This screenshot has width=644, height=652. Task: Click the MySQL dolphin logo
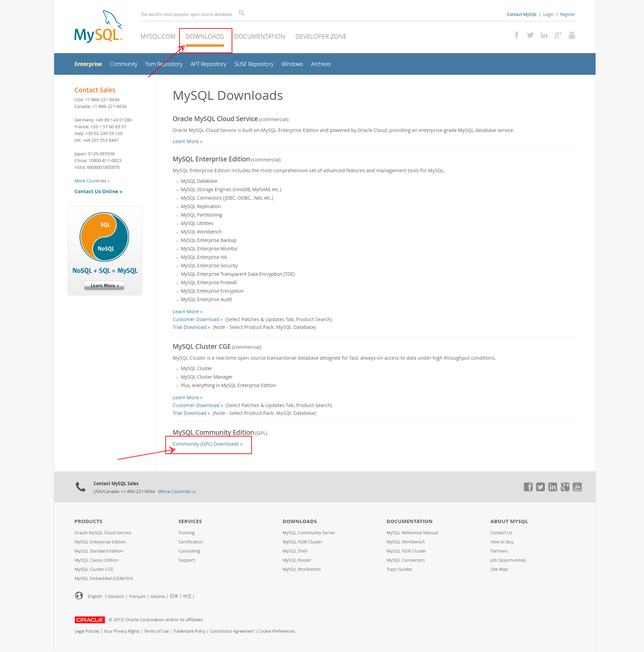coord(98,27)
